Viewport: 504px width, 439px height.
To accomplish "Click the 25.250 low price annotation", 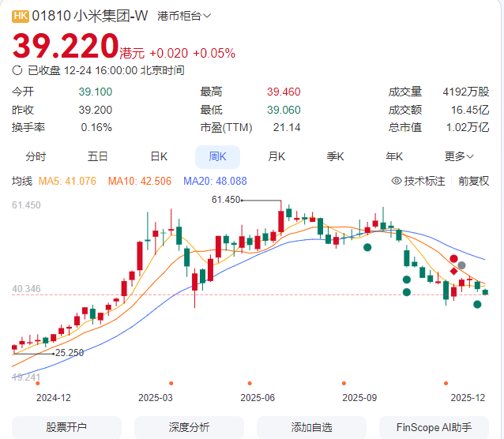I will pos(70,353).
